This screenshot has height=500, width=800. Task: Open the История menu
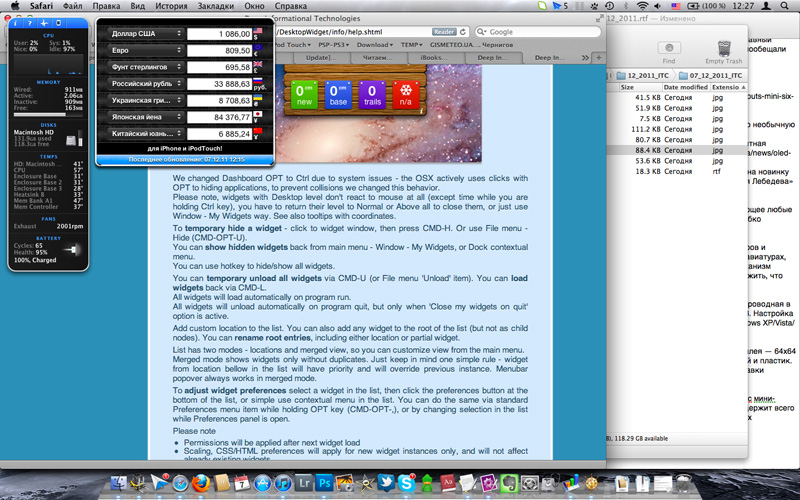tap(171, 6)
